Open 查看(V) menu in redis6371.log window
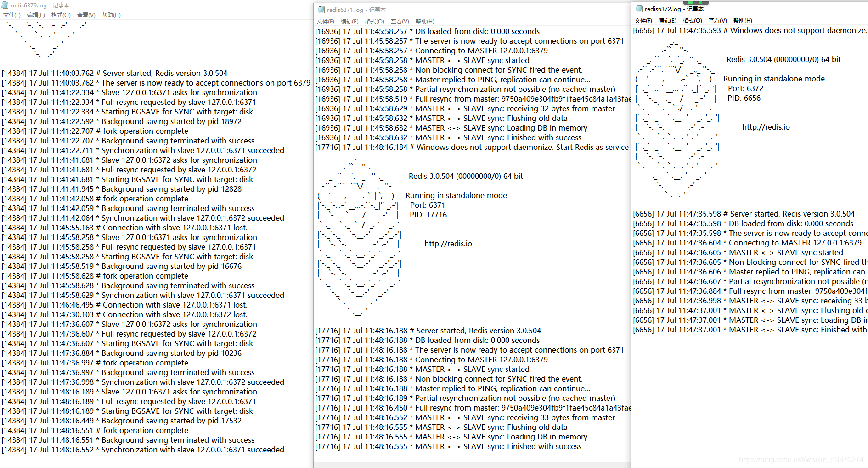Viewport: 868px width, 468px height. tap(400, 22)
